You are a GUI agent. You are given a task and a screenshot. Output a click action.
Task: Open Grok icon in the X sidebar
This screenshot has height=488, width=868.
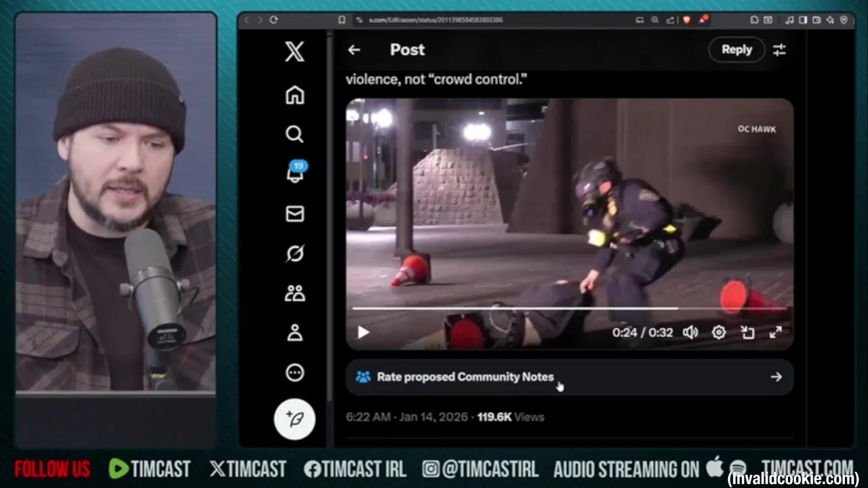pyautogui.click(x=294, y=253)
